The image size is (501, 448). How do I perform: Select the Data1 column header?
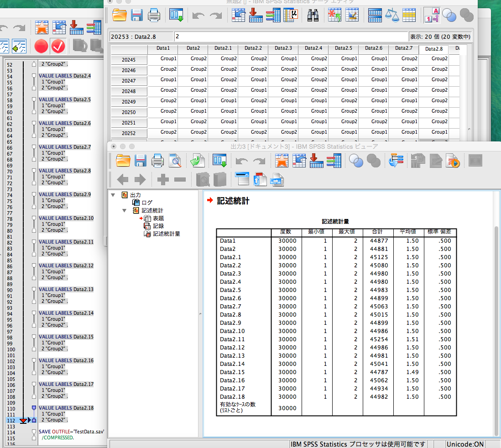point(163,48)
